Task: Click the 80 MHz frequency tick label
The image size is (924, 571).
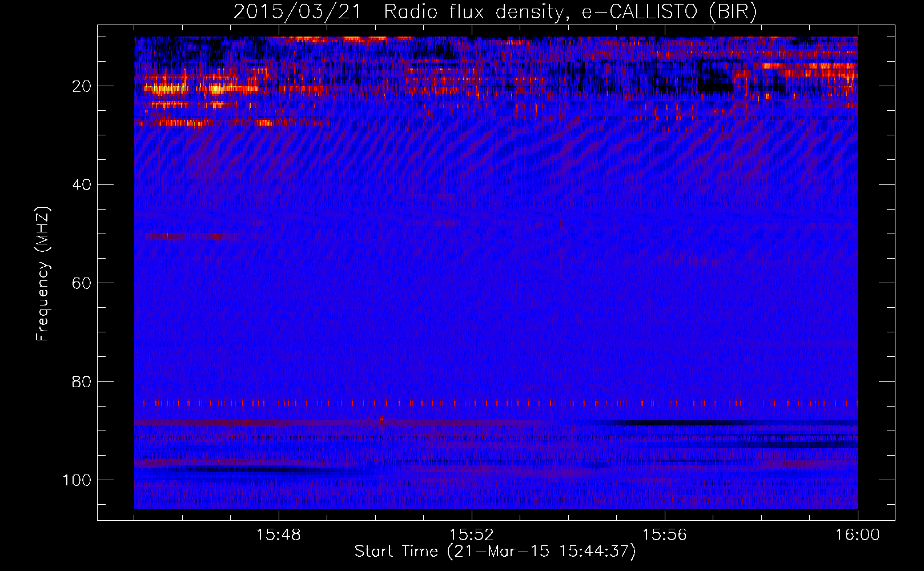Action: (x=82, y=381)
